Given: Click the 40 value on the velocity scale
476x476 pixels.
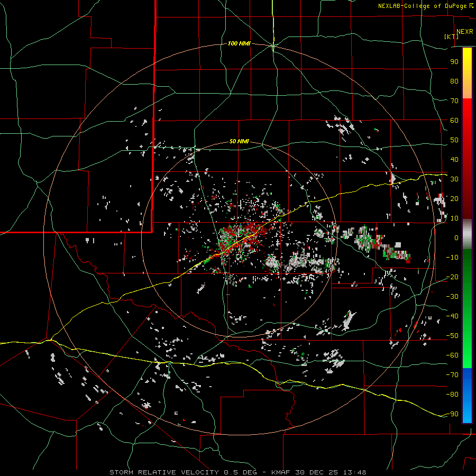Looking at the screenshot, I should pyautogui.click(x=454, y=160).
